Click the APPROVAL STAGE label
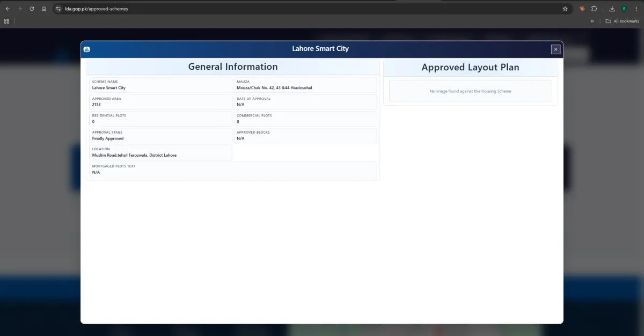Viewport: 644px width, 336px height. coord(107,133)
